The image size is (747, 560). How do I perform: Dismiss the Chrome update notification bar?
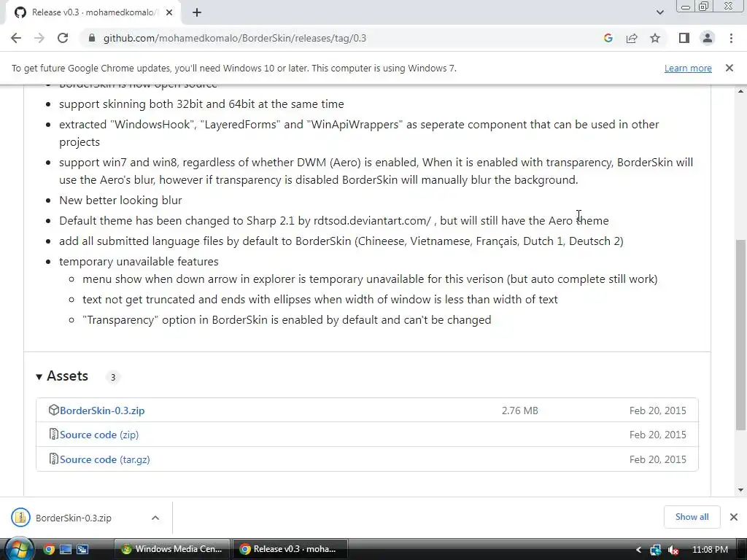pyautogui.click(x=729, y=68)
